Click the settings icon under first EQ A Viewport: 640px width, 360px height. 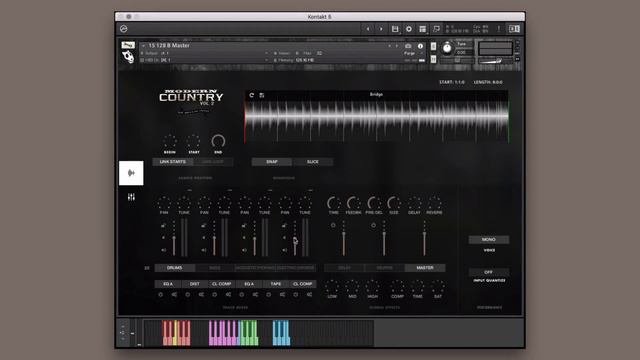pos(174,294)
